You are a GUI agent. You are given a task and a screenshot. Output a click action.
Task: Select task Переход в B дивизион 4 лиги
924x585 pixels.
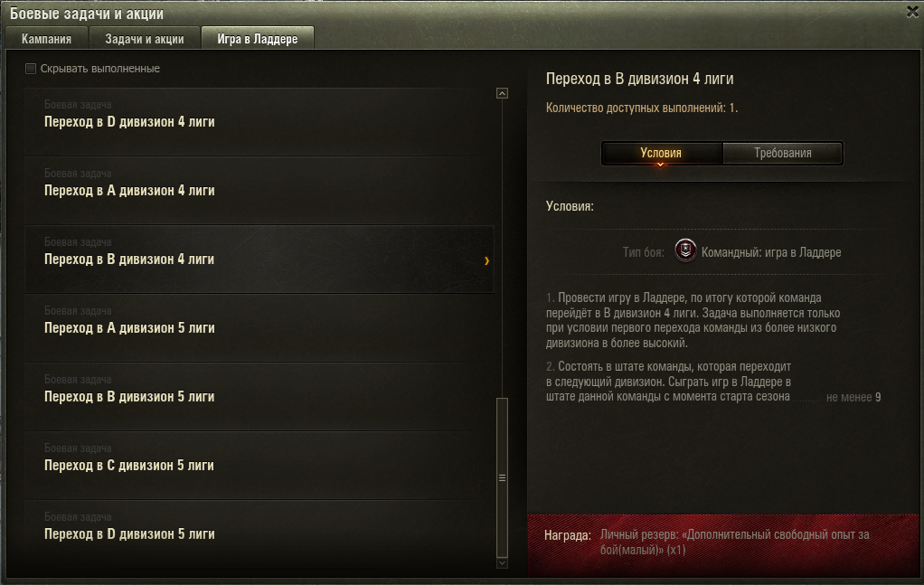click(259, 259)
